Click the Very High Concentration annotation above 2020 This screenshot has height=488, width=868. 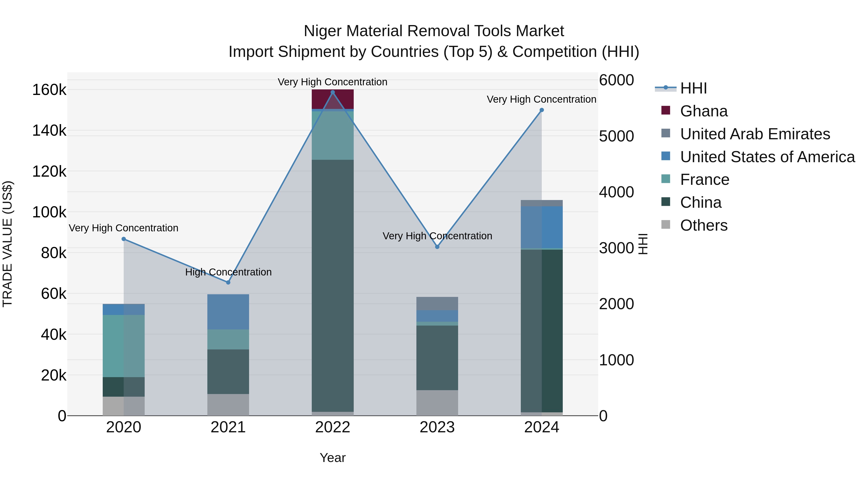pos(124,228)
